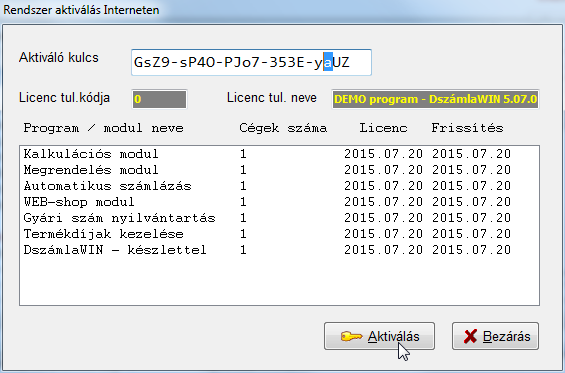Close the dialog with Bezárás
Viewport: 565px width, 373px height.
(495, 336)
